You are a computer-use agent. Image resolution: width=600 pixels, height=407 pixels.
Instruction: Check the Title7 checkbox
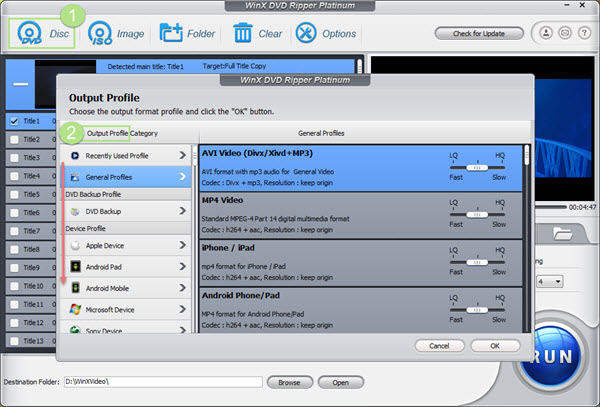pos(14,231)
